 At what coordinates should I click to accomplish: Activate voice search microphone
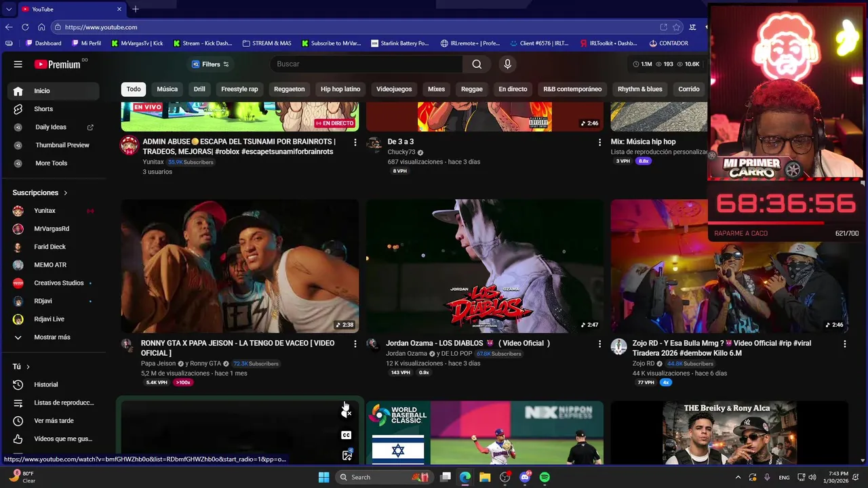click(507, 64)
